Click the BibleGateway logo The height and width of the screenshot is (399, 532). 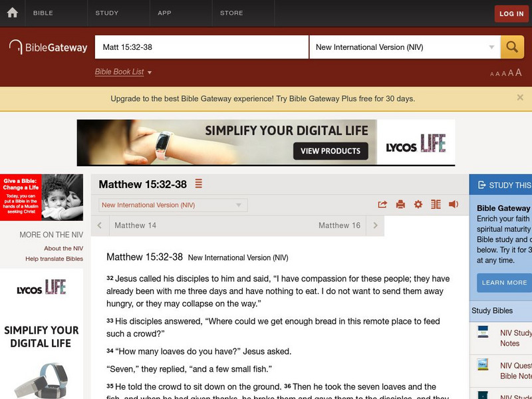48,47
